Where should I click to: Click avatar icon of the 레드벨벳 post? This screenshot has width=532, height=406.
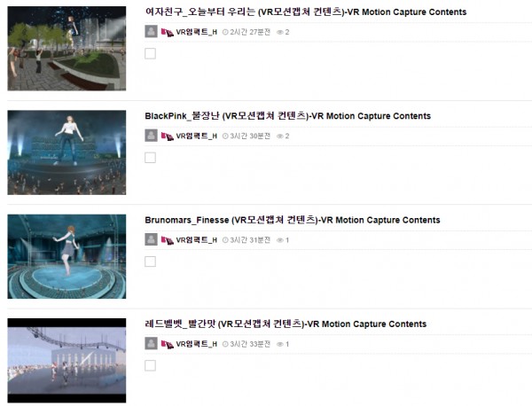click(x=151, y=344)
